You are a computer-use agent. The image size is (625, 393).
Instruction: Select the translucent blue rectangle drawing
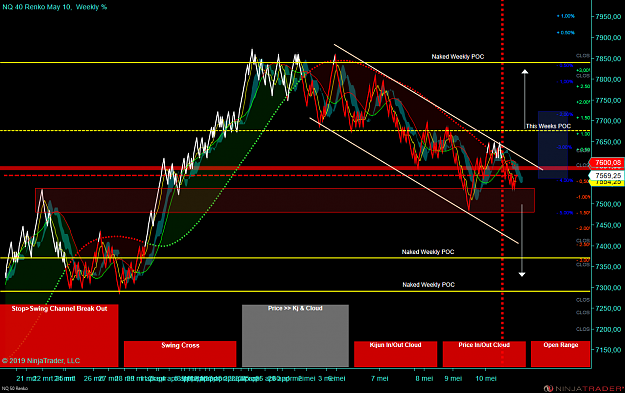coord(552,145)
